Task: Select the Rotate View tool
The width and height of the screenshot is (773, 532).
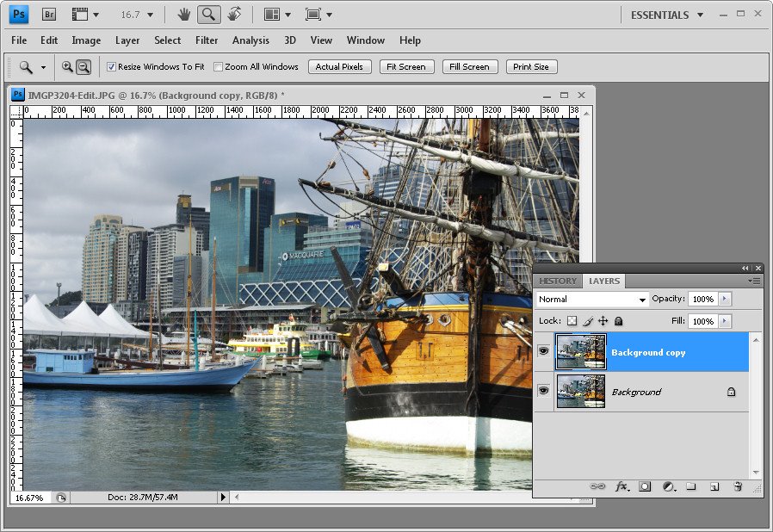Action: (x=234, y=15)
